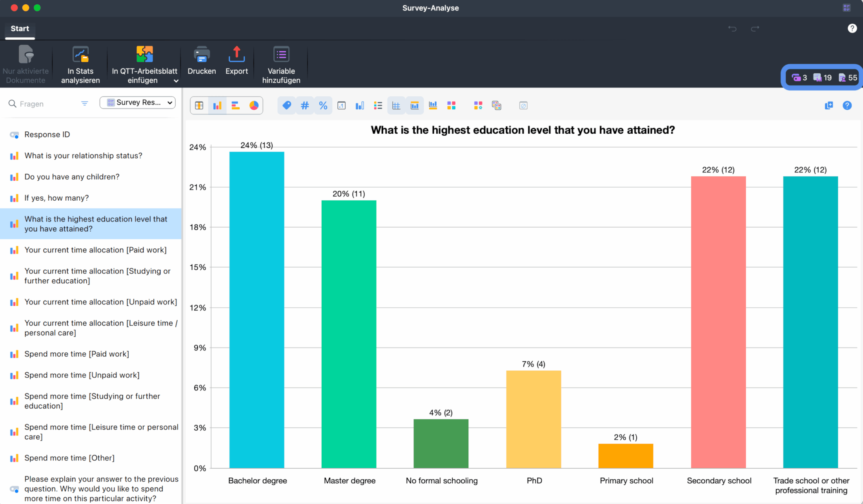Select the Start tab

[x=20, y=29]
